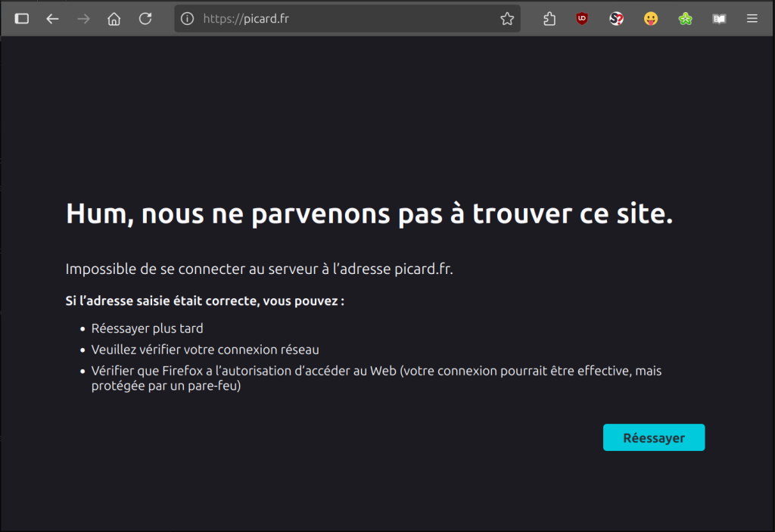Click the https://picard.fr address bar
The image size is (775, 532).
[x=347, y=19]
